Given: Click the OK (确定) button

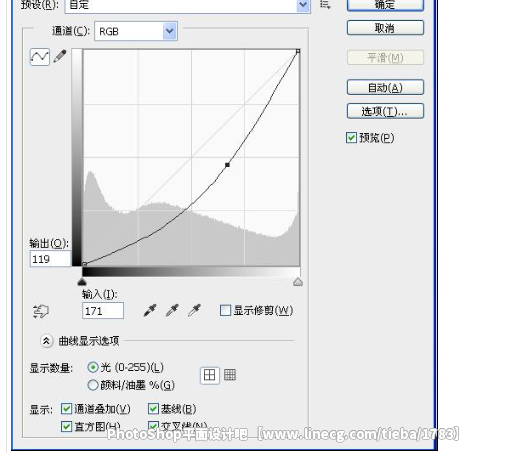Looking at the screenshot, I should 385,5.
